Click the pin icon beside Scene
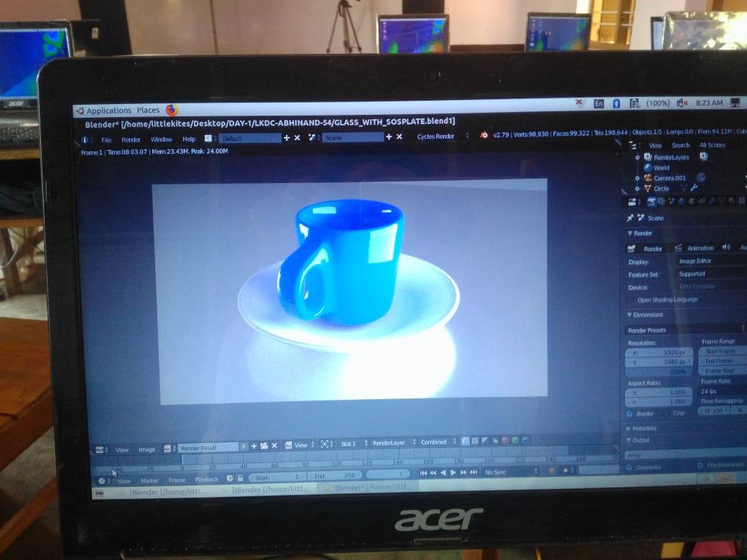The height and width of the screenshot is (560, 747). point(631,218)
